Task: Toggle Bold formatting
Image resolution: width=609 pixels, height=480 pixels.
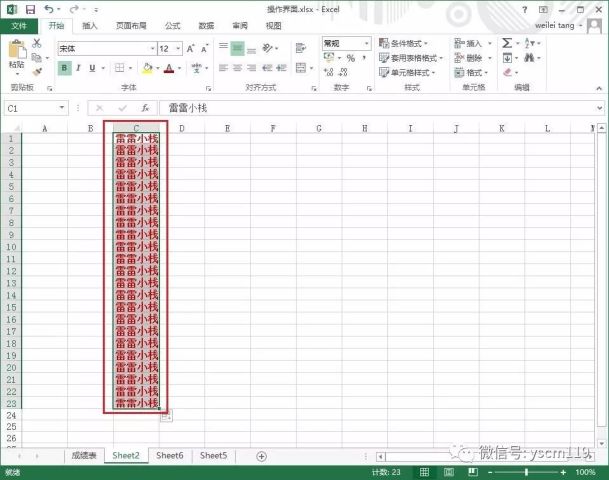Action: pos(64,68)
